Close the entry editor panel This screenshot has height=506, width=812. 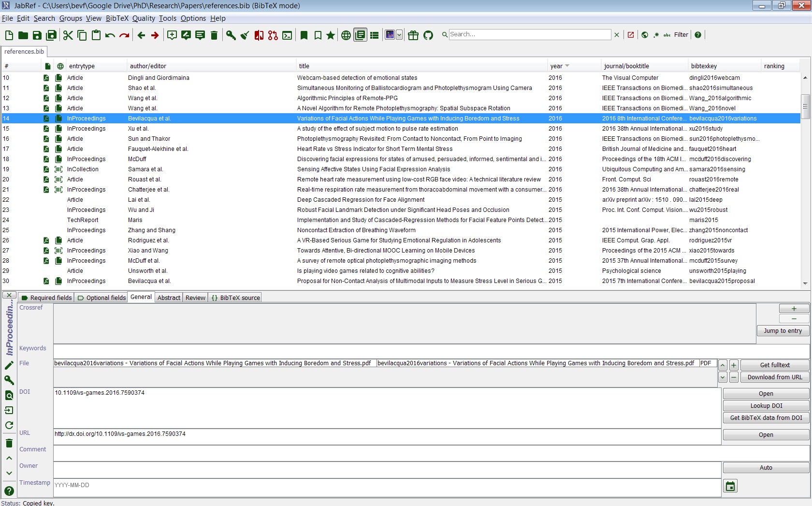click(x=9, y=295)
